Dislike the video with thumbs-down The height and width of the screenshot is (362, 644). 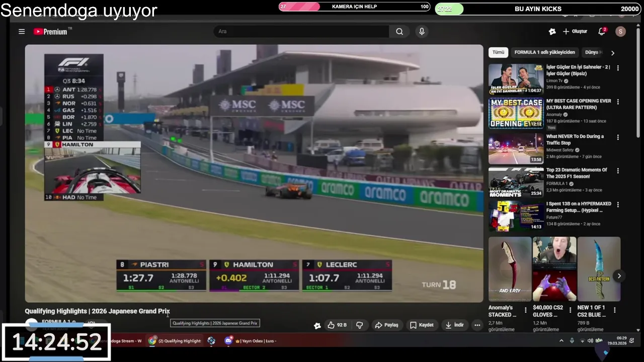tap(359, 325)
